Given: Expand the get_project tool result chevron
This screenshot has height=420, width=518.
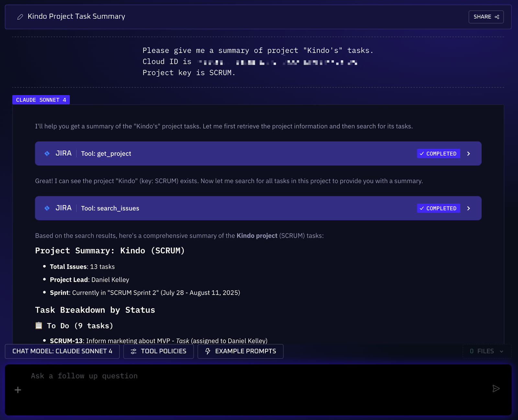Looking at the screenshot, I should (468, 154).
